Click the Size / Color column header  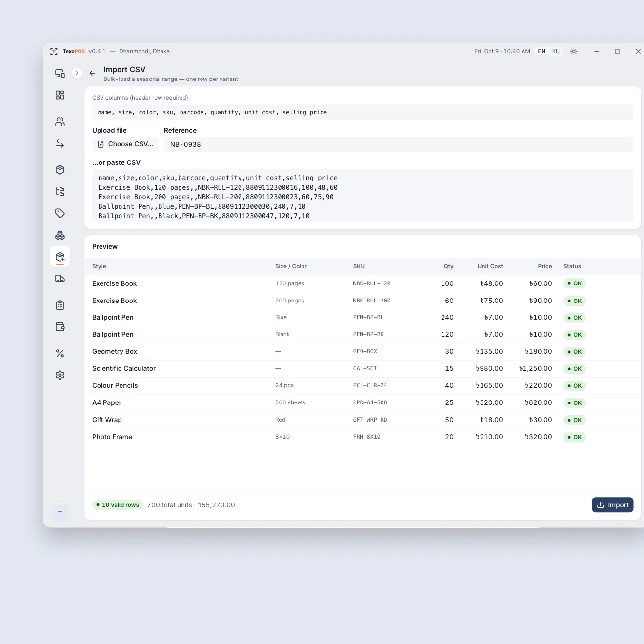[x=291, y=266]
